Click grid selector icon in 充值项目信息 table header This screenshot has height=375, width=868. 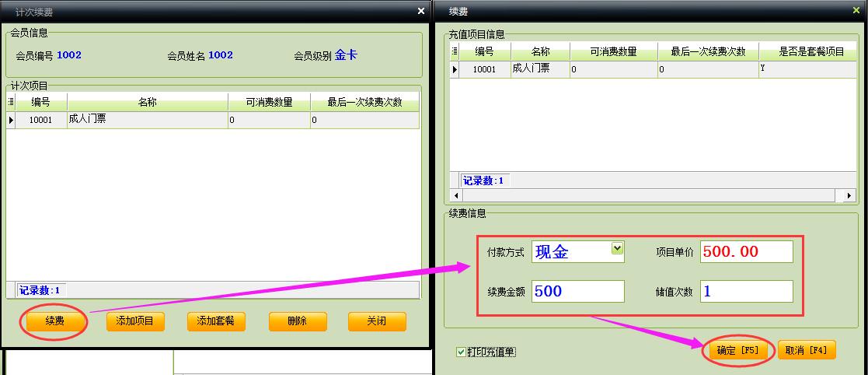pyautogui.click(x=455, y=51)
